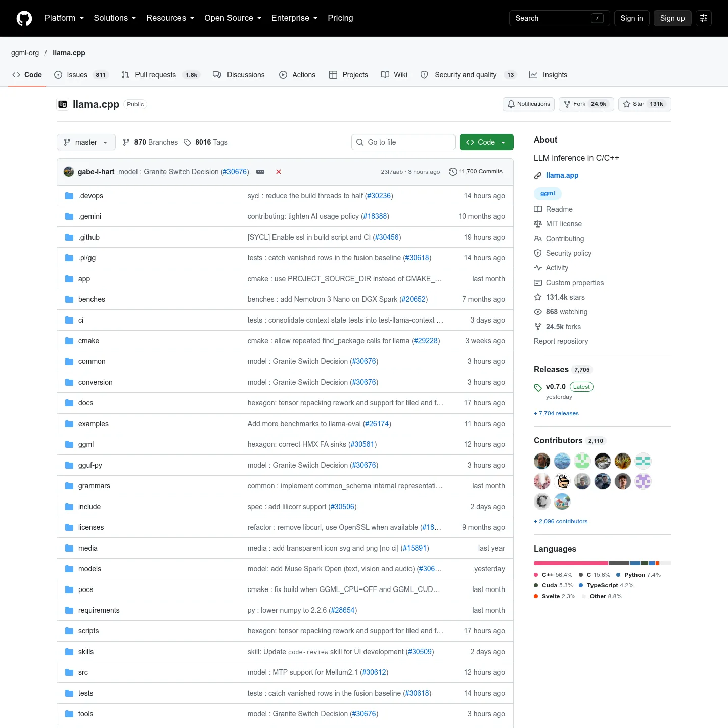Expand the Platform menu in header

tap(64, 18)
